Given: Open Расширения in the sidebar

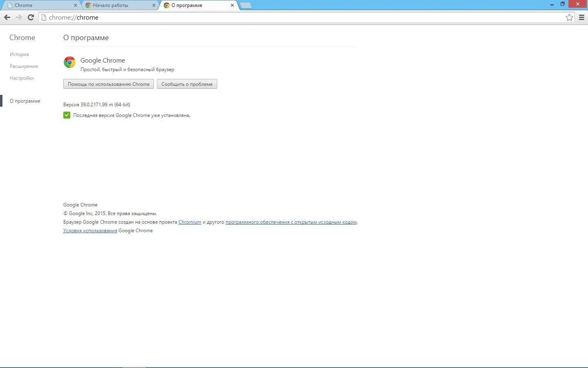Looking at the screenshot, I should 24,66.
